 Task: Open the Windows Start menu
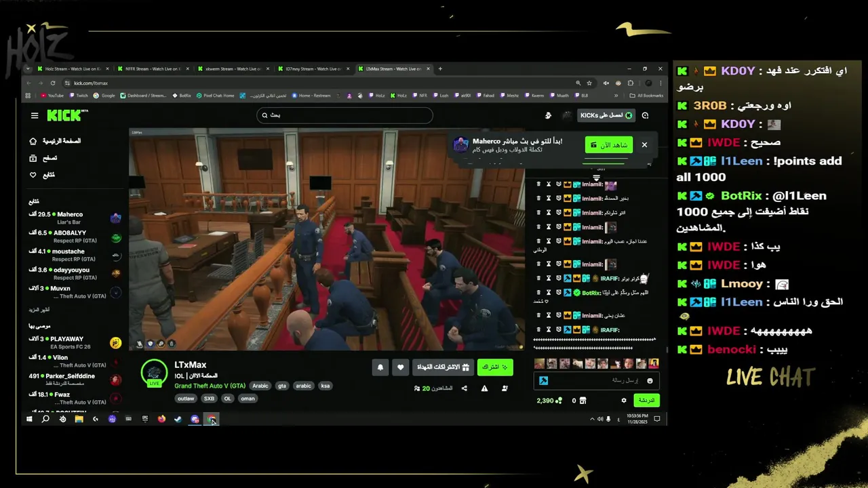pyautogui.click(x=29, y=420)
